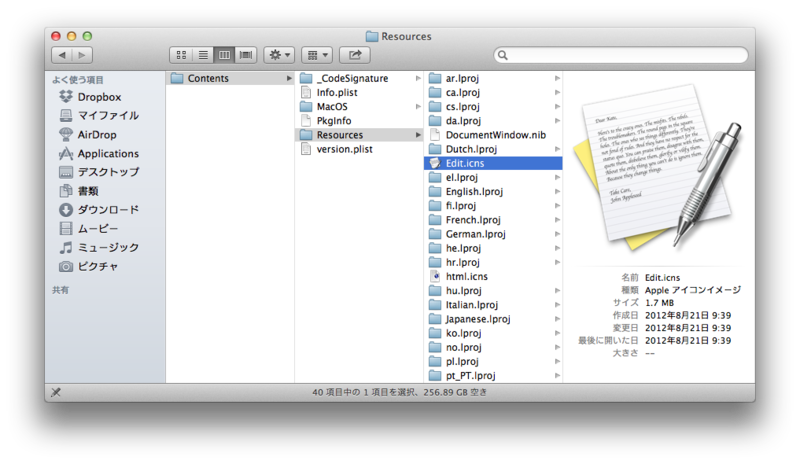
Task: Go back with the left arrow button
Action: (x=62, y=55)
